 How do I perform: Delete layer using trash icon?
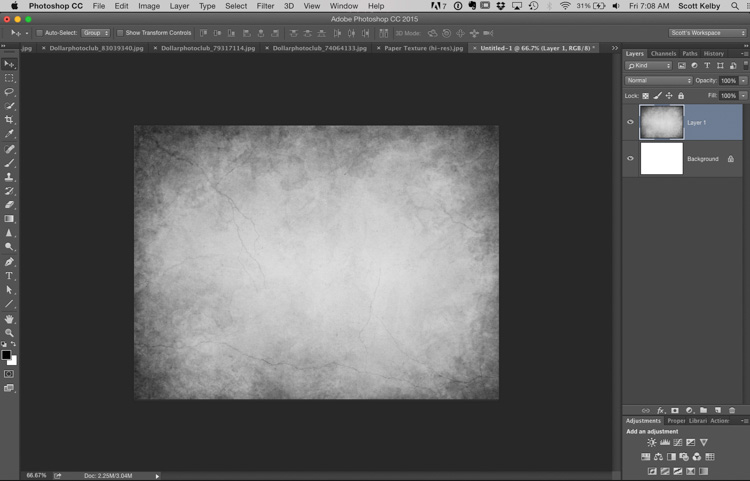(732, 410)
